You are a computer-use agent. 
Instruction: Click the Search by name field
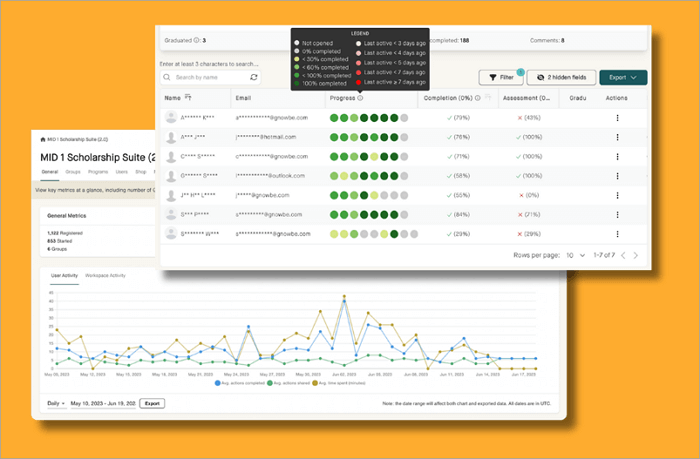coord(210,77)
